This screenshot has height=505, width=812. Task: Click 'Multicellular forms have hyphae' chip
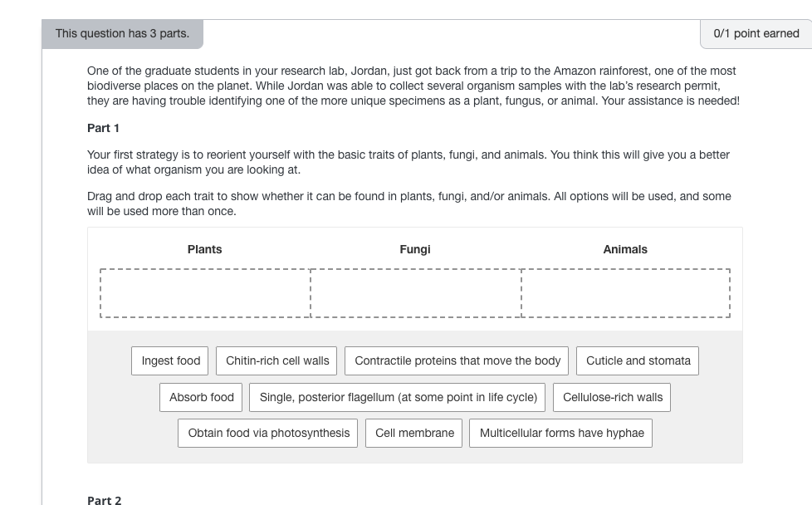[561, 433]
